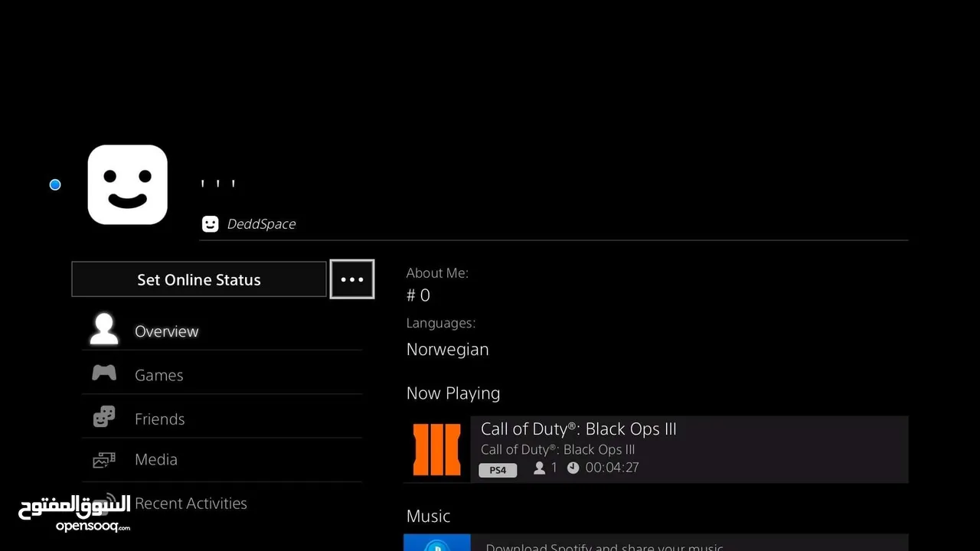
Task: Click the Call of Duty subtitle line
Action: (557, 449)
